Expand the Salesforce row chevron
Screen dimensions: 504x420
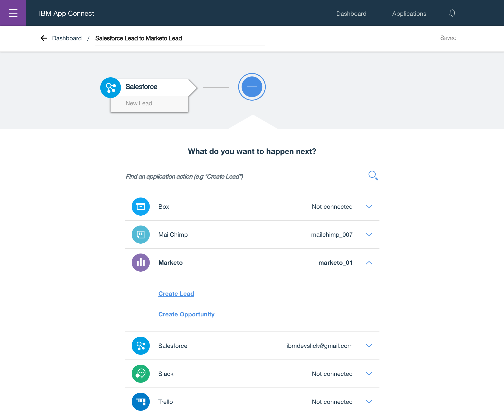tap(369, 346)
